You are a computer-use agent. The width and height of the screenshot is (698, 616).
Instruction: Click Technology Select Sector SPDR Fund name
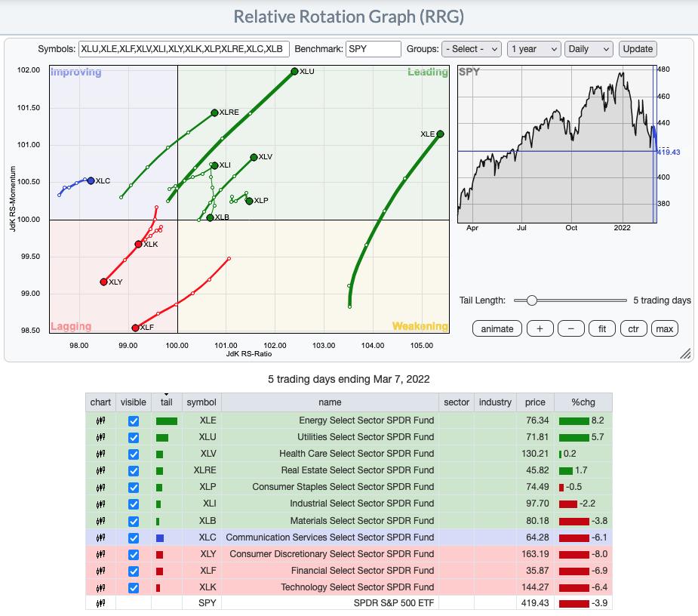click(358, 587)
